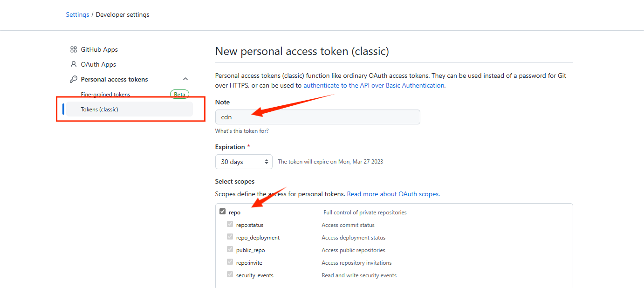Open authenticate to the API link
This screenshot has width=644, height=288.
(374, 85)
